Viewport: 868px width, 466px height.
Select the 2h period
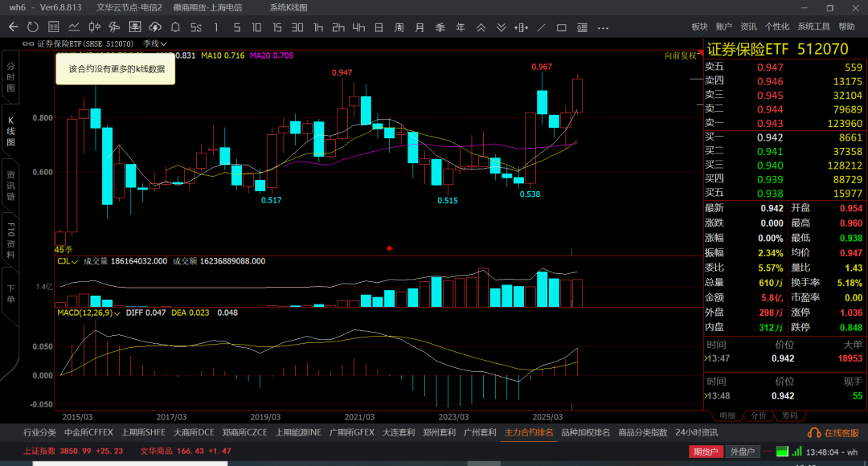coord(338,27)
